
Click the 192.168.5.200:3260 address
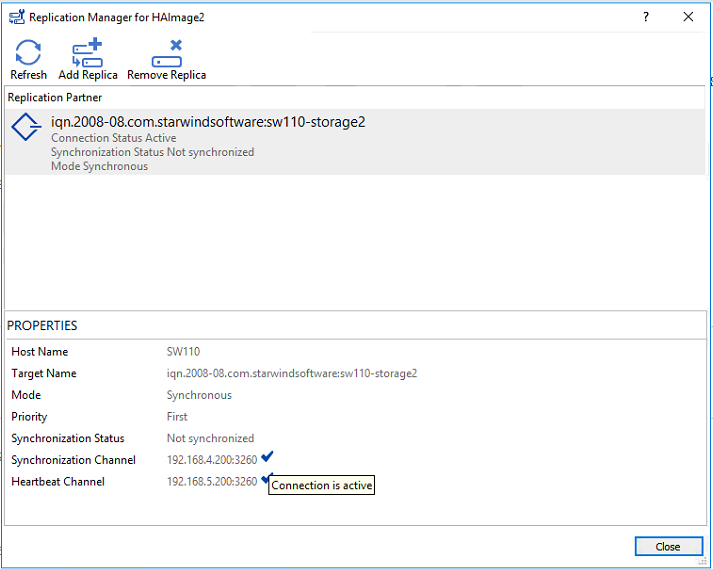click(x=212, y=482)
